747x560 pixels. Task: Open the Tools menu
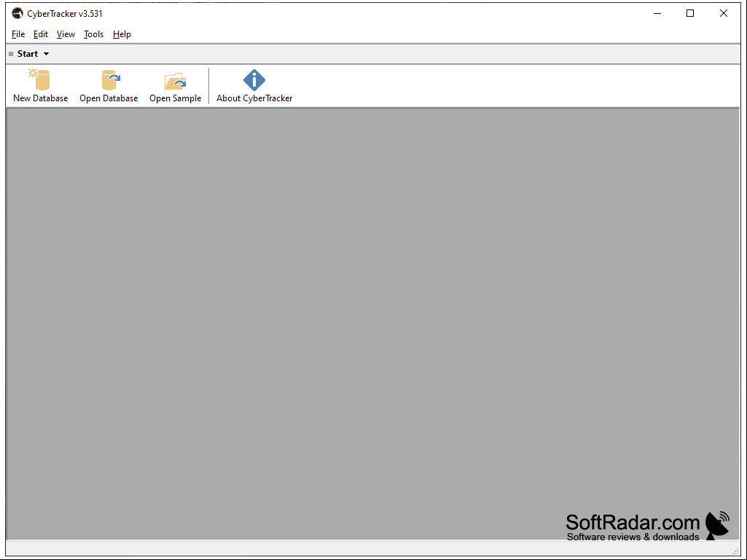pos(93,34)
